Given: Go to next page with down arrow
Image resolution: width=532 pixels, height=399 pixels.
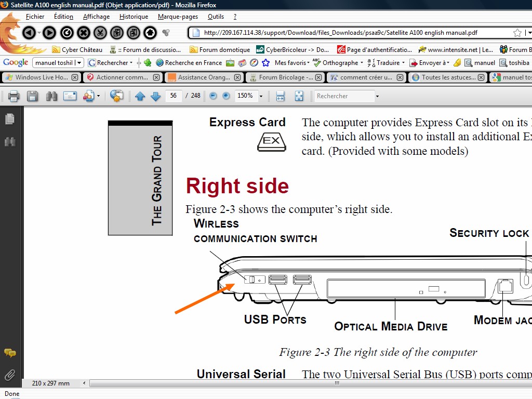Looking at the screenshot, I should click(155, 96).
